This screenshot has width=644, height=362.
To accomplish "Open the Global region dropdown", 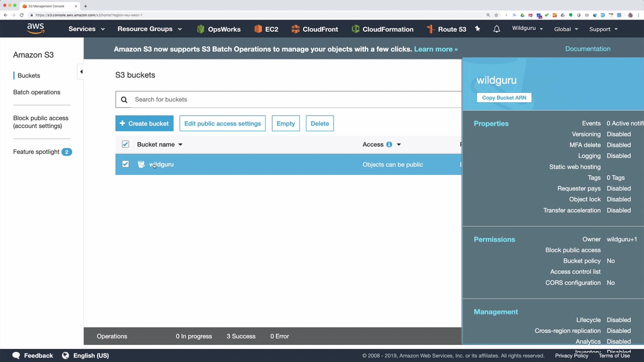I will pos(566,29).
